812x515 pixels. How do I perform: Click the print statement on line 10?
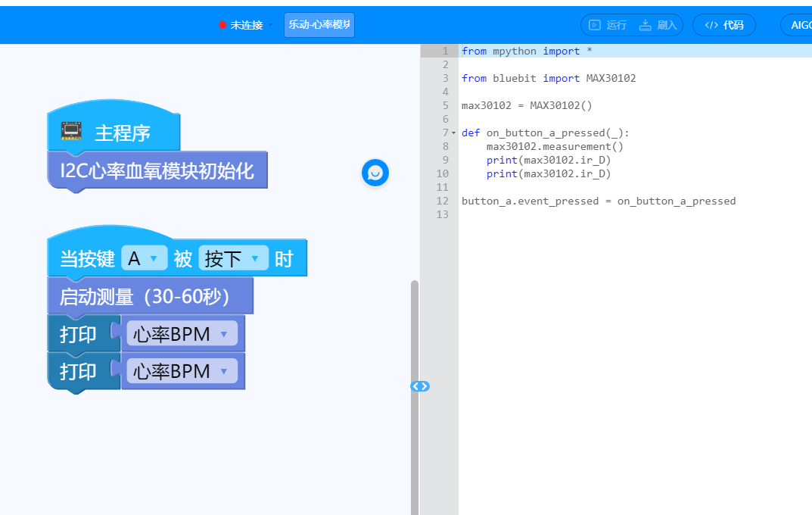pyautogui.click(x=549, y=173)
